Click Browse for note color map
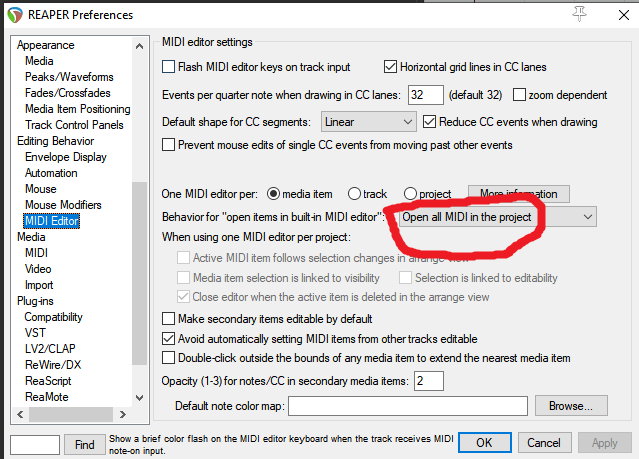 click(571, 406)
